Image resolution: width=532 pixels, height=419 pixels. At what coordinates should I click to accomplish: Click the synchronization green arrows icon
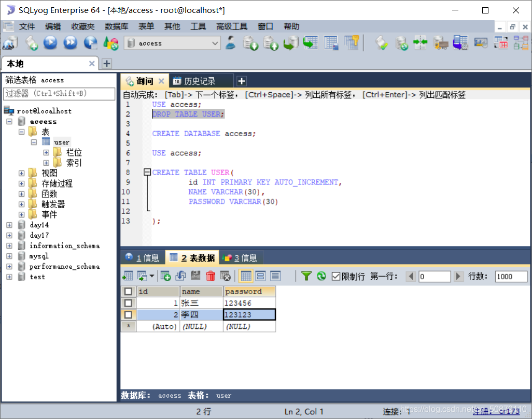pos(421,43)
